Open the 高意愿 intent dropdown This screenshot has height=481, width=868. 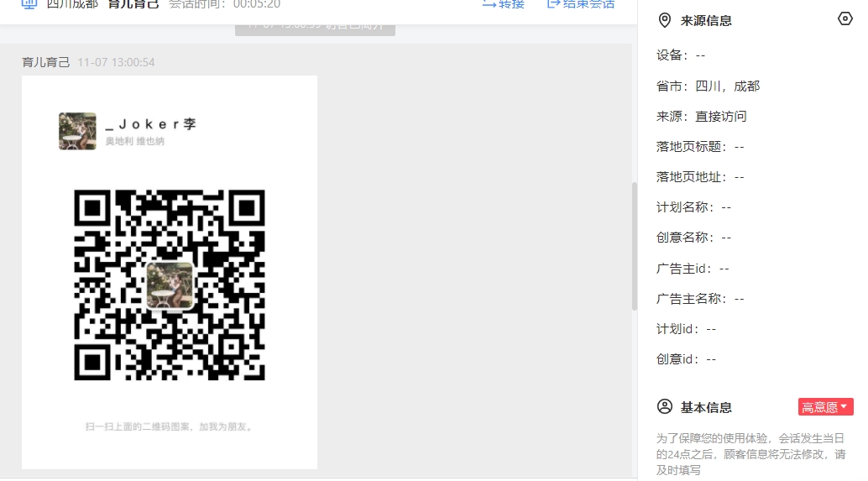click(x=825, y=407)
